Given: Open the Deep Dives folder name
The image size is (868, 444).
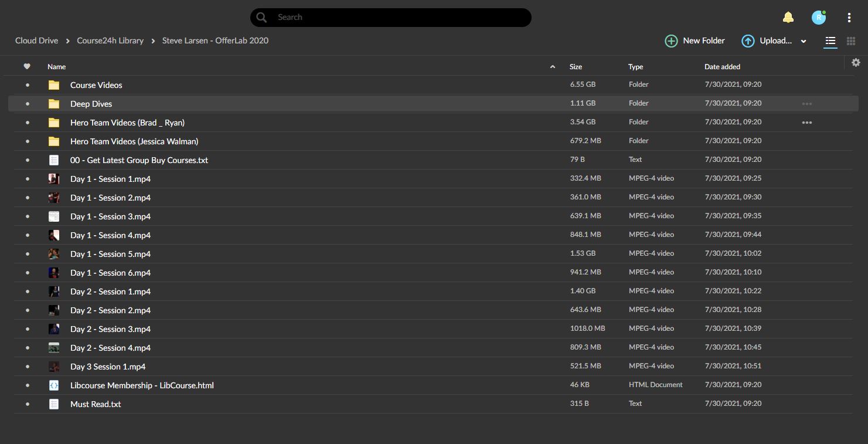Looking at the screenshot, I should click(x=91, y=104).
